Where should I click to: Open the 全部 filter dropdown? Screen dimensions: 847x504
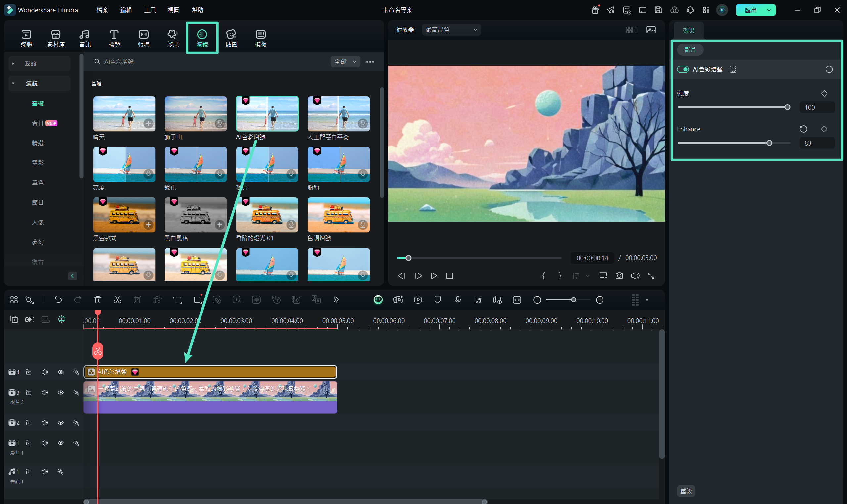tap(345, 62)
